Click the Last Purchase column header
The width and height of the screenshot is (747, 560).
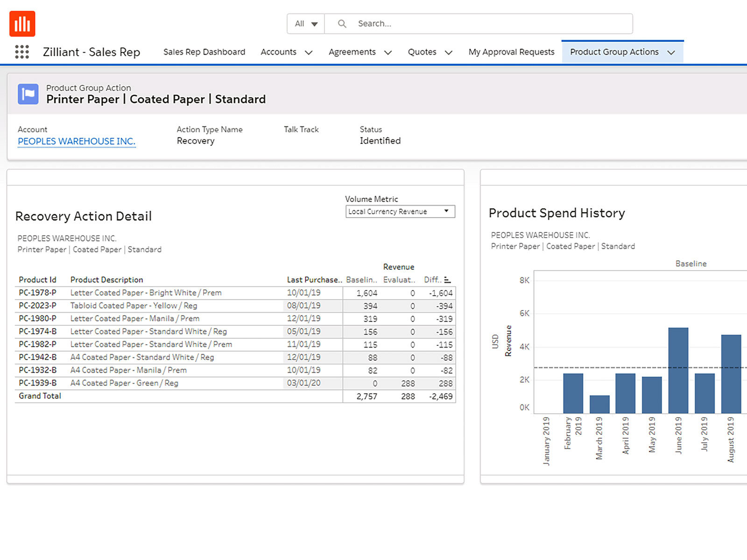[x=314, y=280]
